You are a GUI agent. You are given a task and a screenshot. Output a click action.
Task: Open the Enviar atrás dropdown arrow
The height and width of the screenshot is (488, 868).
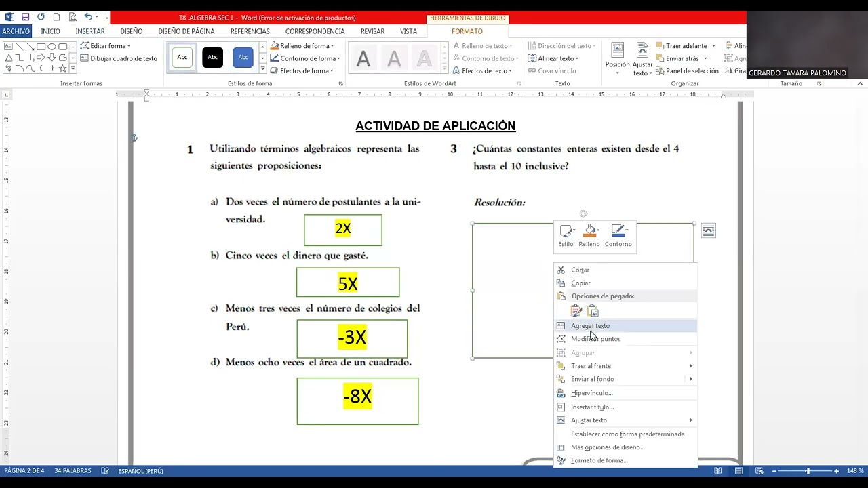tap(705, 58)
